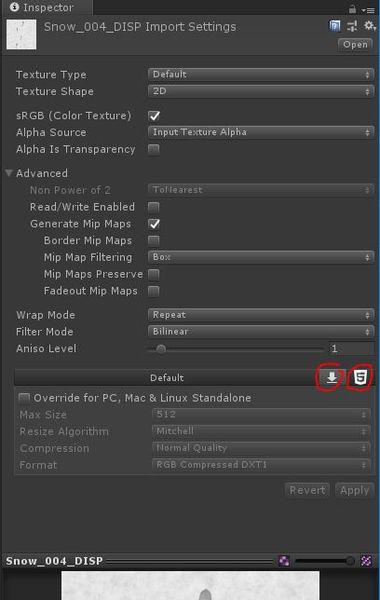Uncheck Generate Mip Maps checkbox

tap(154, 224)
